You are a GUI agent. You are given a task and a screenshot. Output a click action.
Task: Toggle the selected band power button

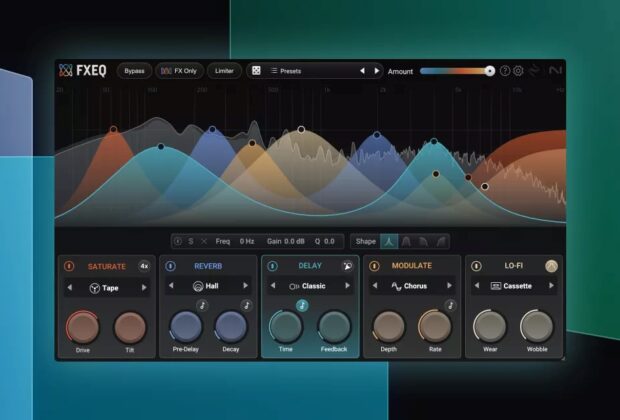coord(178,241)
